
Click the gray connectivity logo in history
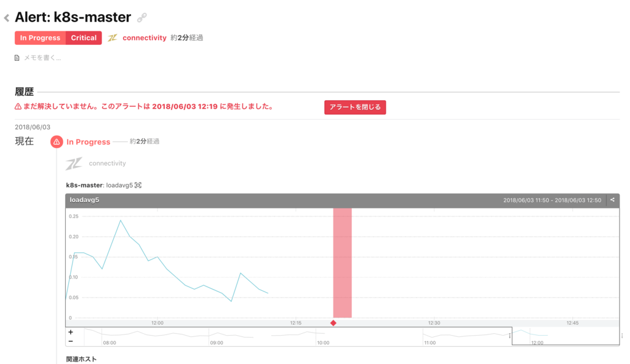pos(74,164)
